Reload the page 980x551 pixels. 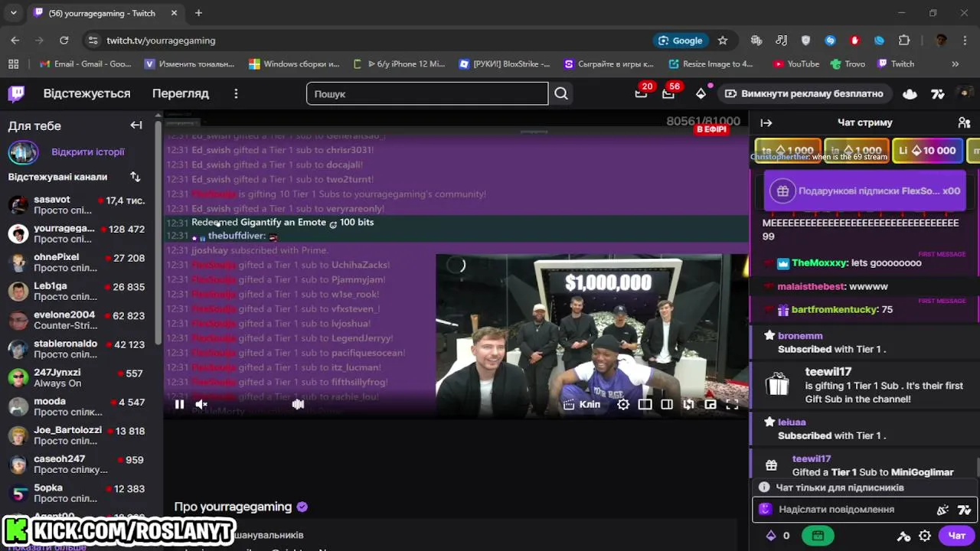click(x=64, y=40)
